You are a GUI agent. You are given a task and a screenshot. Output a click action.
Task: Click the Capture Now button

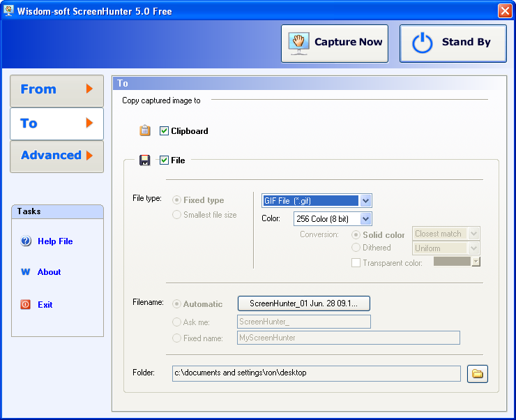point(334,43)
